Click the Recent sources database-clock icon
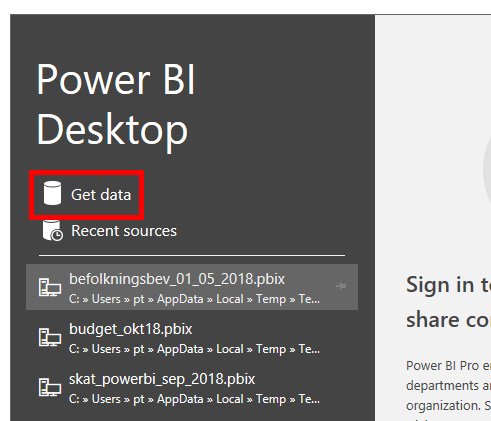The image size is (491, 421). 53,230
